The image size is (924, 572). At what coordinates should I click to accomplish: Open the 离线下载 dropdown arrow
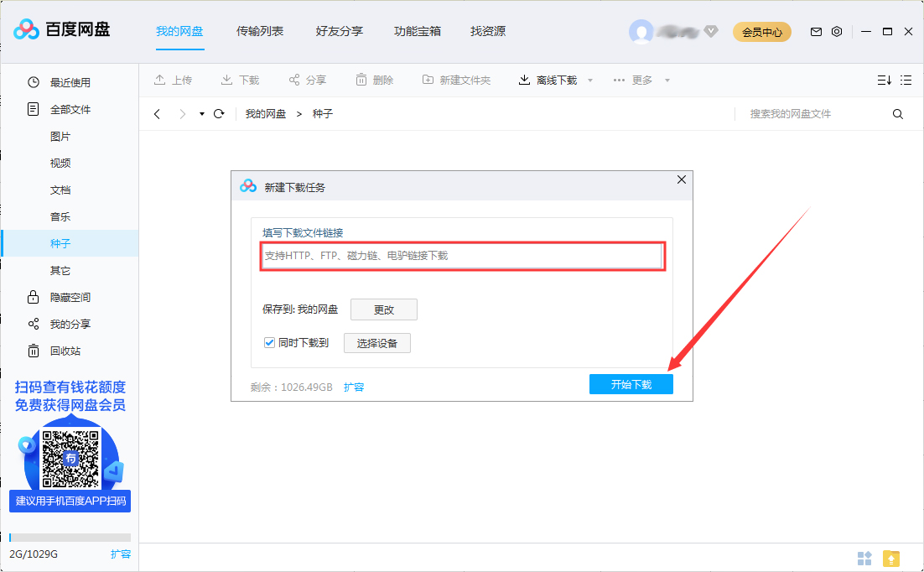589,80
